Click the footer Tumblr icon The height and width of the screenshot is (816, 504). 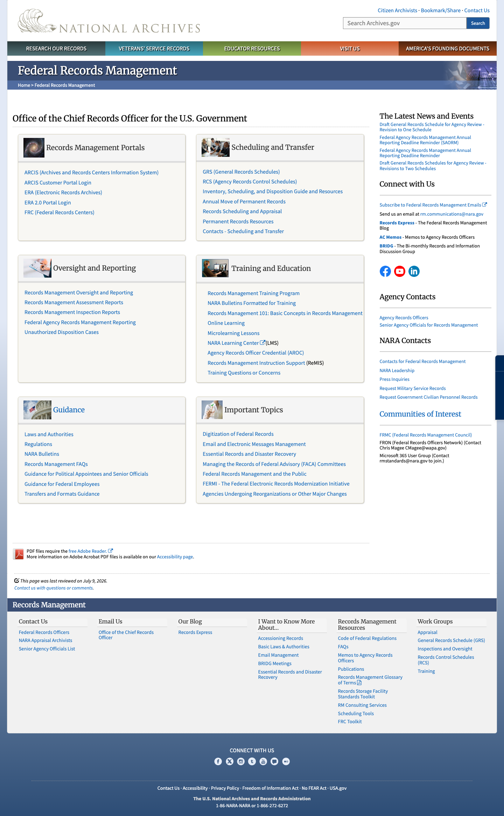point(252,761)
